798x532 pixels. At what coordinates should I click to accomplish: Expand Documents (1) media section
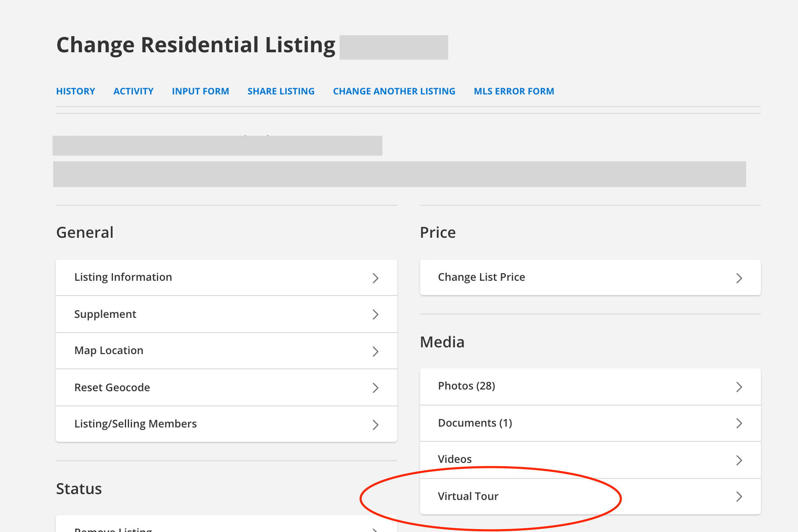[x=475, y=423]
